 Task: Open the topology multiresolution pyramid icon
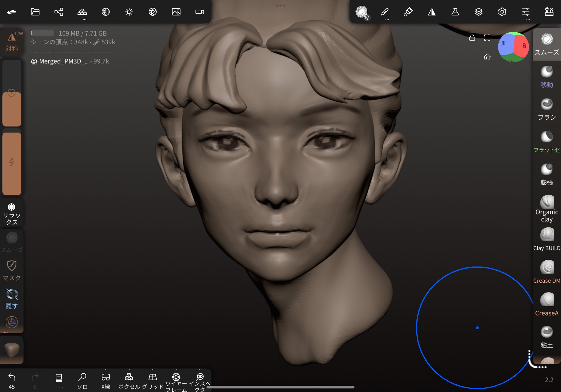(82, 12)
